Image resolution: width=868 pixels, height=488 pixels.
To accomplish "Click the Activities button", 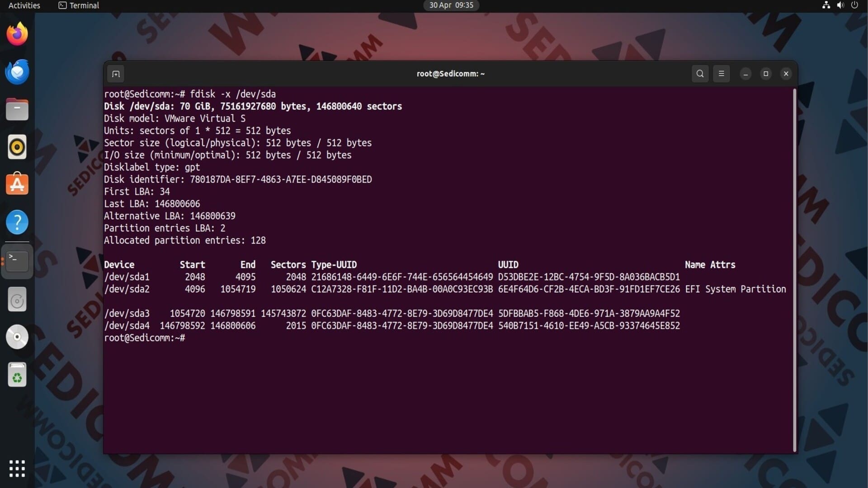I will (x=24, y=5).
